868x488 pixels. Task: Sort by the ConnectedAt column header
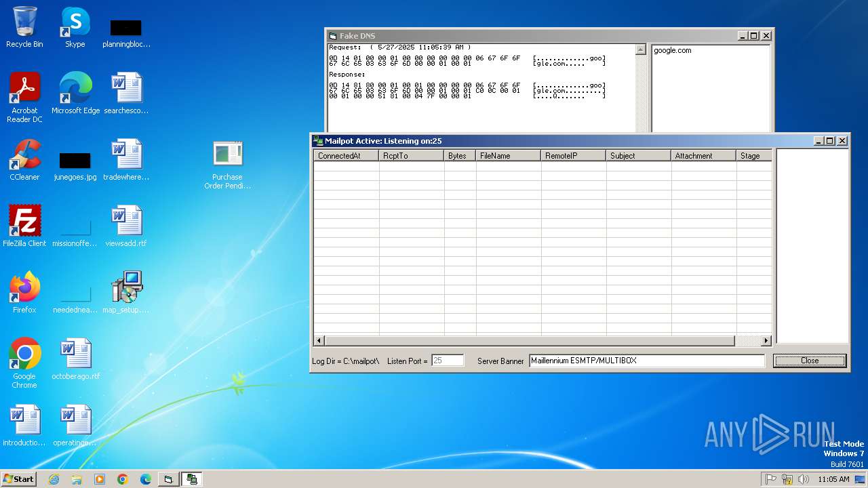346,156
